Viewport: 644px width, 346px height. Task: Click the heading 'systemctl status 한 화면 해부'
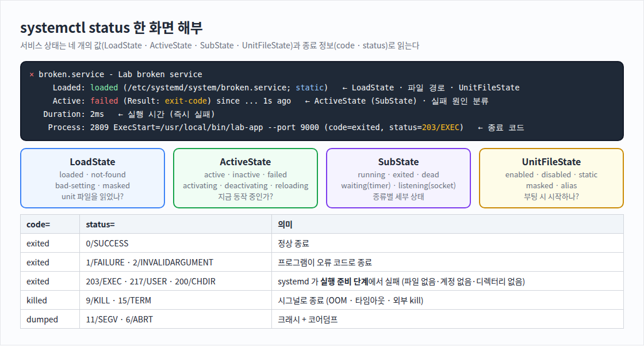coord(112,28)
